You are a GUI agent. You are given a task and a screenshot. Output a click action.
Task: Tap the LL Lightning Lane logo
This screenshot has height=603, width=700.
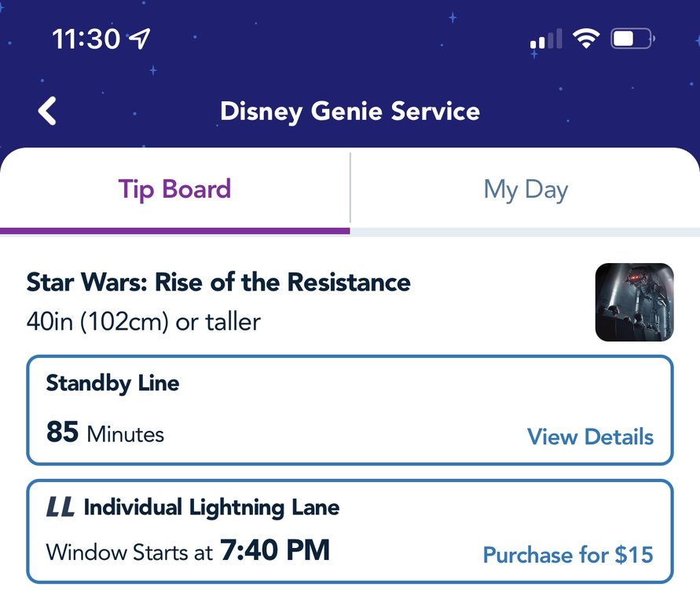coord(60,507)
